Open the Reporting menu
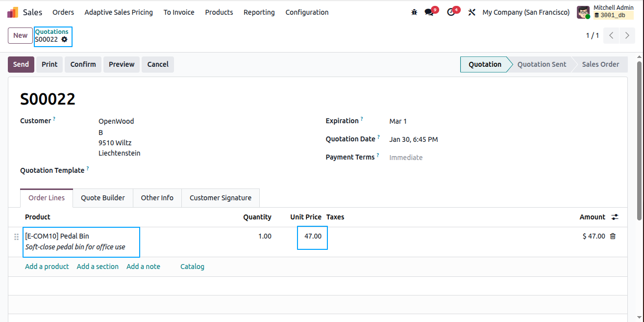This screenshot has width=644, height=322. 259,12
